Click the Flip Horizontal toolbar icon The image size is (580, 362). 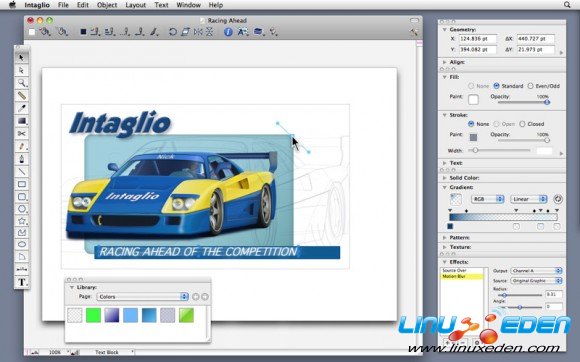(198, 32)
